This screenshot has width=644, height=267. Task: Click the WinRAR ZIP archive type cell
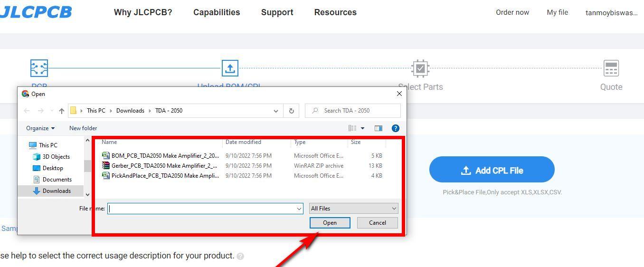pos(319,166)
